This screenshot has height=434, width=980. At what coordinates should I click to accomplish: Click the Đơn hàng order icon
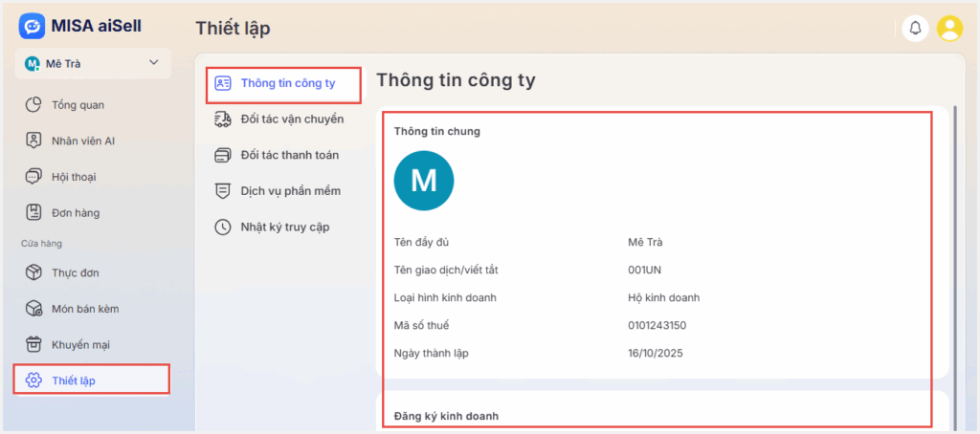pos(33,212)
